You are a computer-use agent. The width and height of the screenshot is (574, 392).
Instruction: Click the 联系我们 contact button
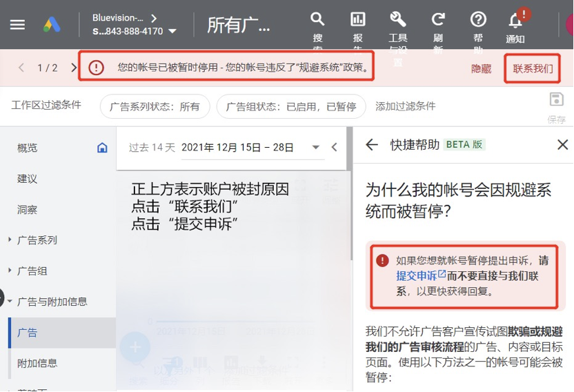tap(533, 68)
